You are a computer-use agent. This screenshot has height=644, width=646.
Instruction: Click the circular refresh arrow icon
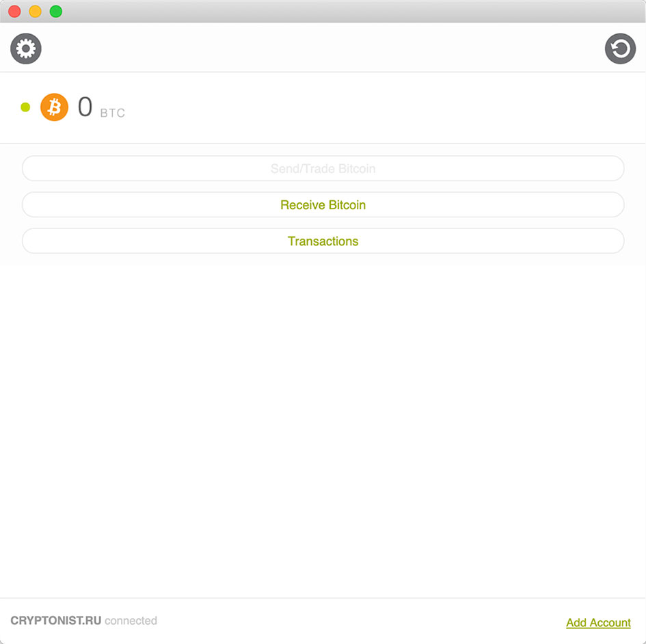pos(620,49)
